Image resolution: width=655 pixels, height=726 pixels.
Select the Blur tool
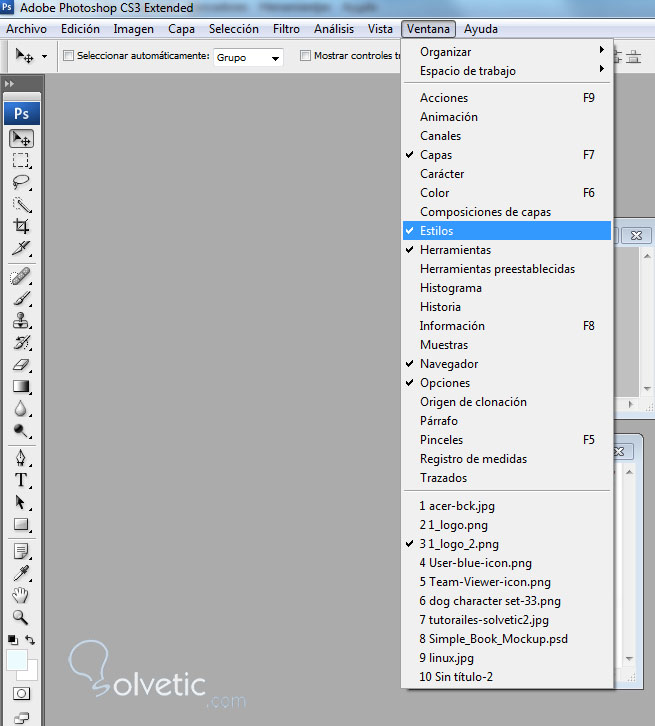(x=21, y=408)
